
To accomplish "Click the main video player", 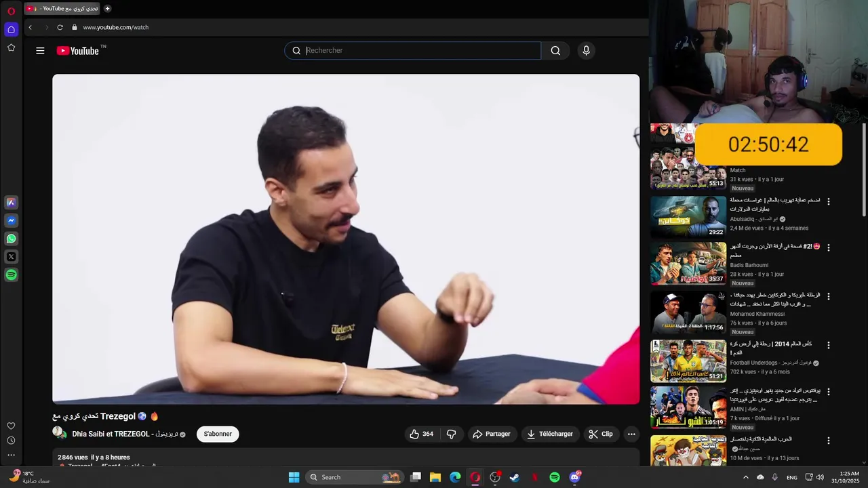I will click(346, 239).
